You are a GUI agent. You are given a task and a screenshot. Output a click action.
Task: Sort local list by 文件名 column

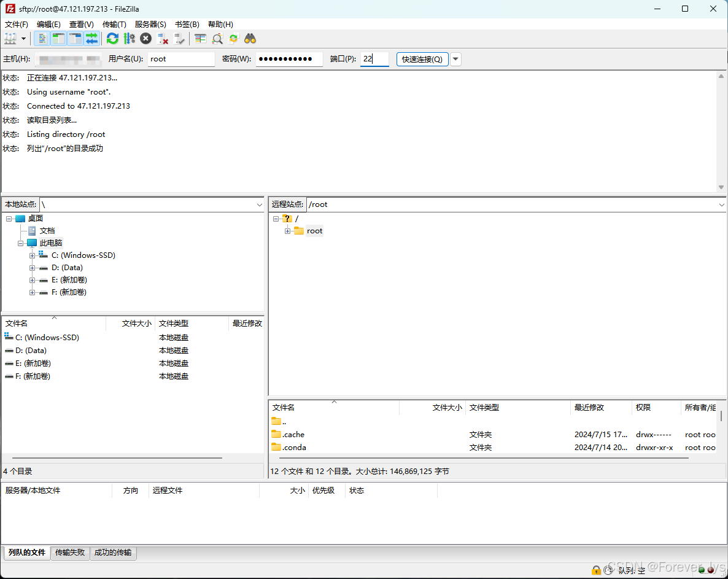pyautogui.click(x=54, y=323)
